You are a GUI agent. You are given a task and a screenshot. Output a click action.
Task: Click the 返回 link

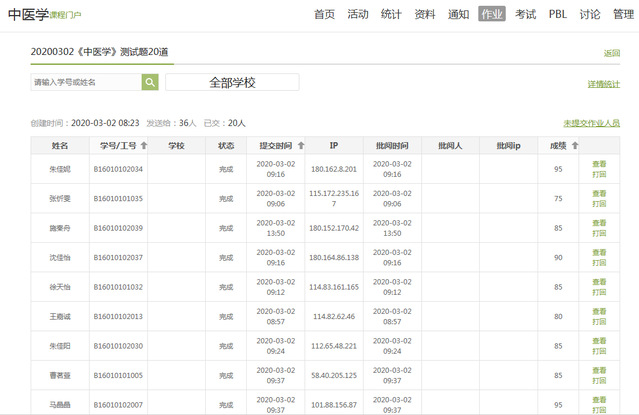[611, 53]
